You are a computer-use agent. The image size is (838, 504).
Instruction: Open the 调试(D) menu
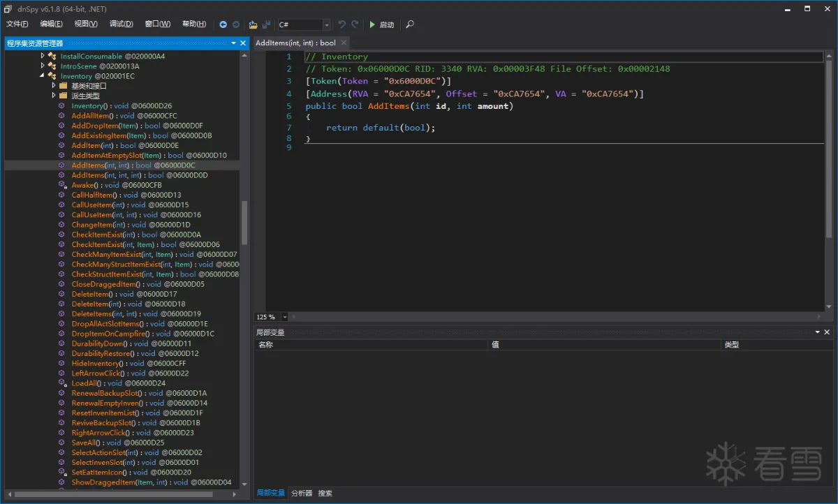point(121,24)
